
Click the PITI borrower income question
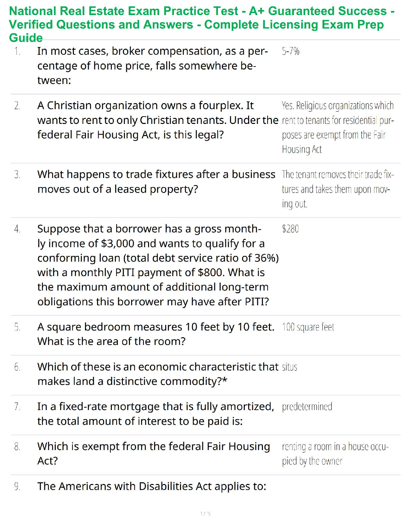[x=158, y=265]
